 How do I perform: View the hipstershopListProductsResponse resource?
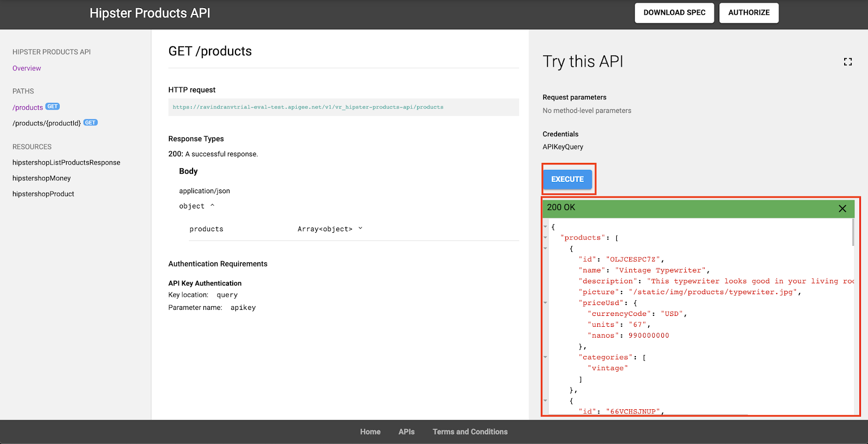click(x=66, y=162)
